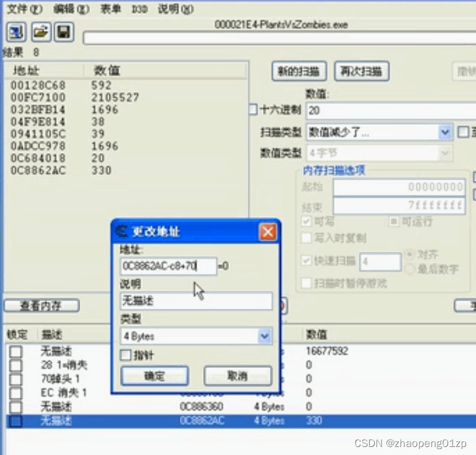This screenshot has height=455, width=476.
Task: Tick the lock box for the EC 消失 1 row
Action: 16,393
